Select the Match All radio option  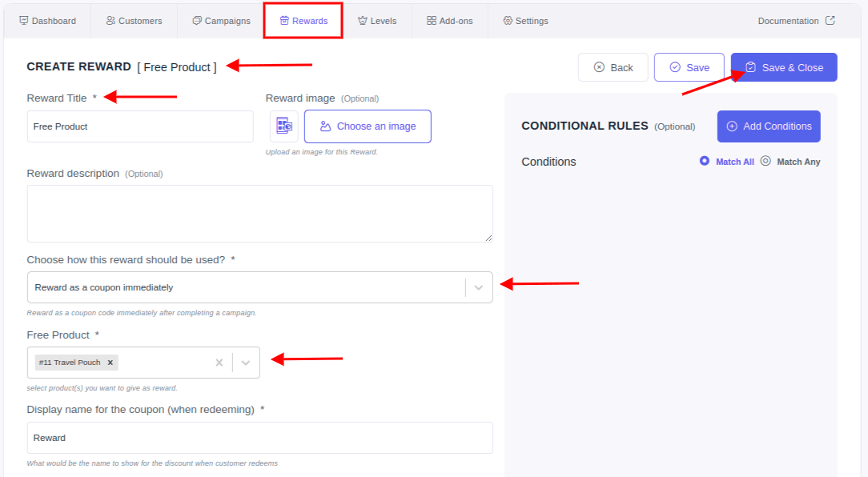tap(704, 161)
